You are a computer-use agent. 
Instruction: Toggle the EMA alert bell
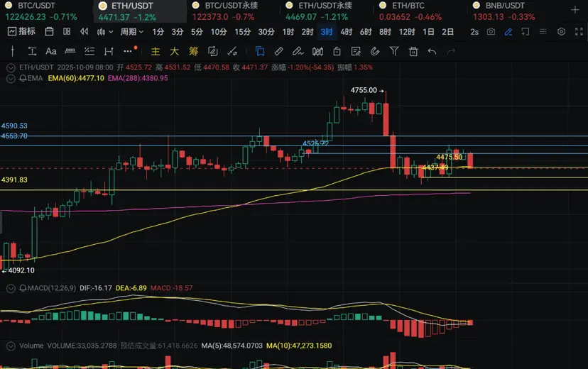[x=23, y=78]
